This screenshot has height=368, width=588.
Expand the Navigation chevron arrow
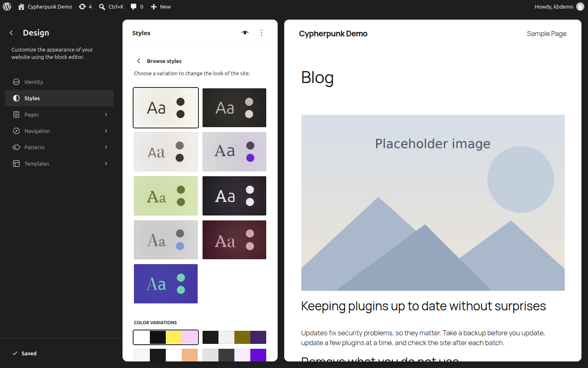(x=106, y=131)
